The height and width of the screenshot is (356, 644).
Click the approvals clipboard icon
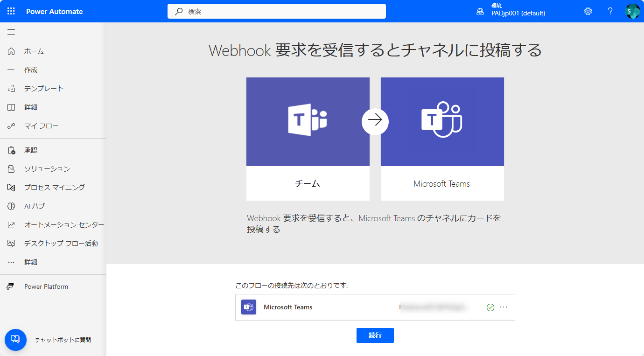click(x=11, y=150)
